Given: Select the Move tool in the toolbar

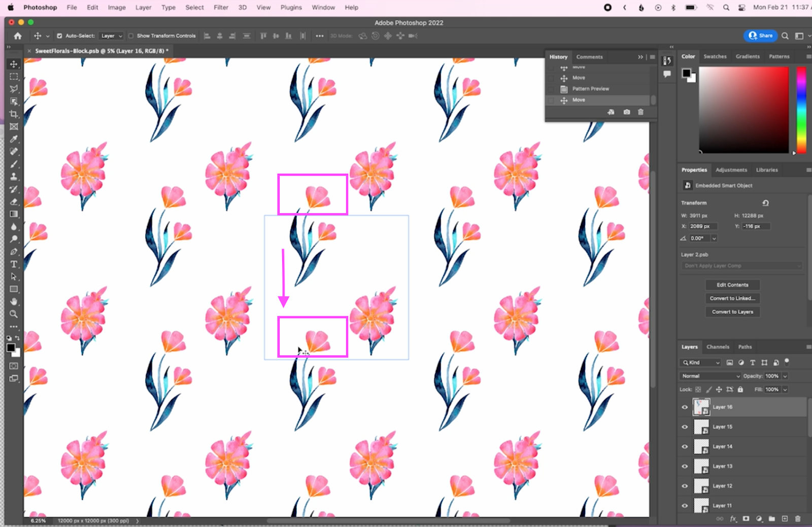Looking at the screenshot, I should coord(14,64).
